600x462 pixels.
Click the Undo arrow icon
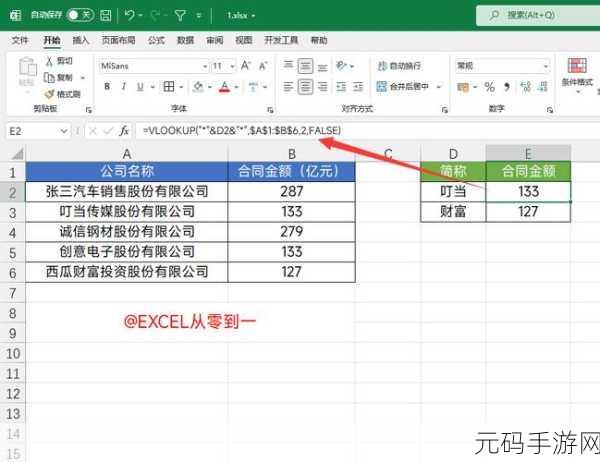130,15
